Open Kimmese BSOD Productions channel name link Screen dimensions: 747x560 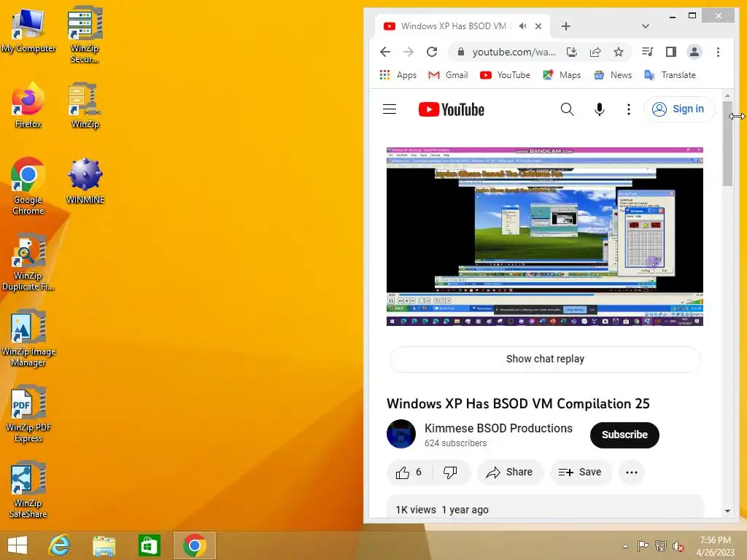click(498, 428)
